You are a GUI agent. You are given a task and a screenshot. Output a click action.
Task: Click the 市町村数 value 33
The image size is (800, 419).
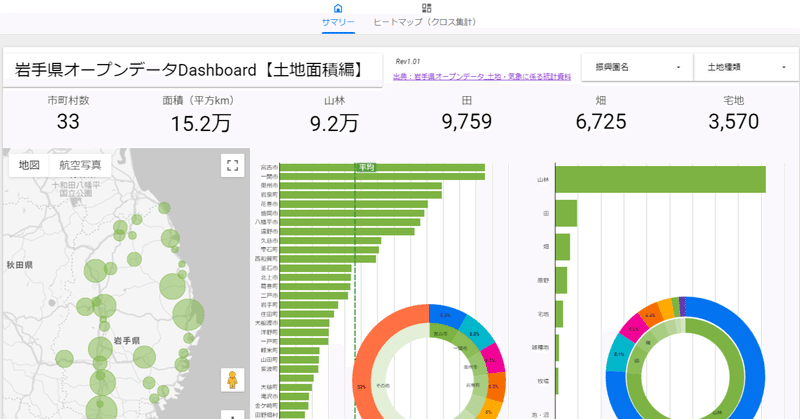(x=68, y=122)
